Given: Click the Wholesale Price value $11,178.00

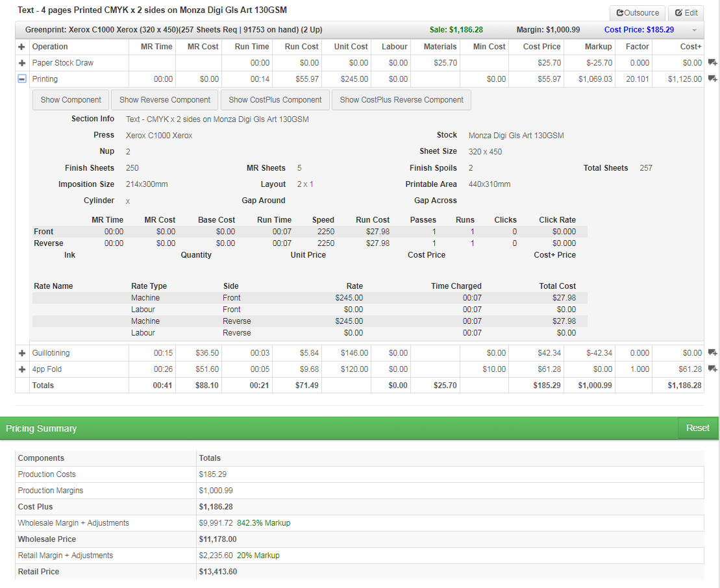Looking at the screenshot, I should coord(217,539).
